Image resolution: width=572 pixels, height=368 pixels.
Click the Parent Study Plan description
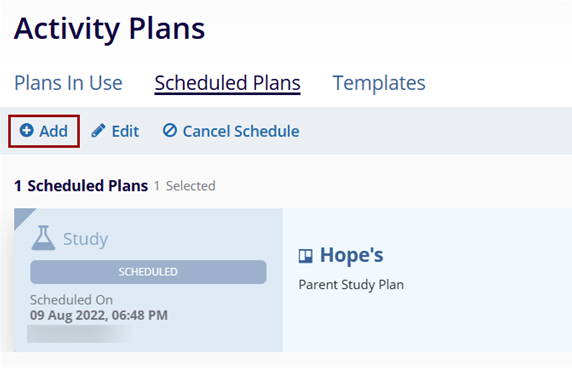pos(351,284)
